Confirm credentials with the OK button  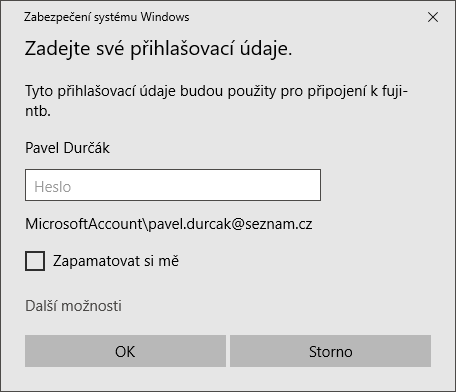(125, 351)
